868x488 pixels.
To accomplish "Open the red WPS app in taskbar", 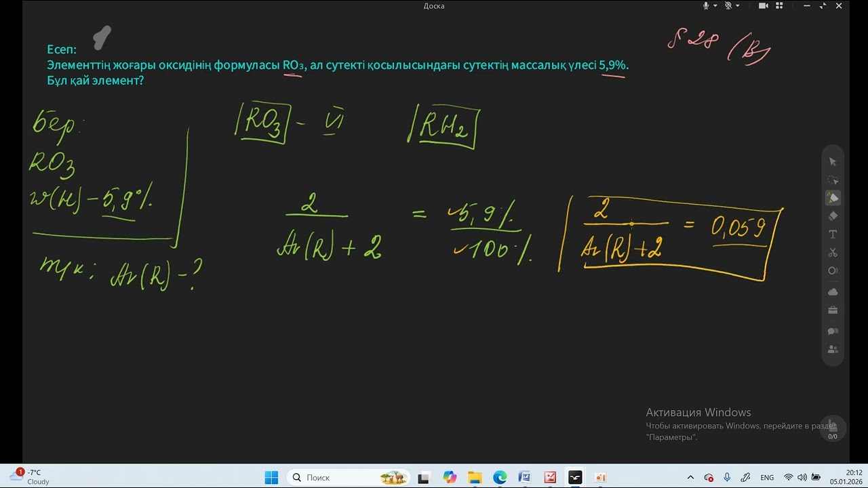I will [550, 477].
